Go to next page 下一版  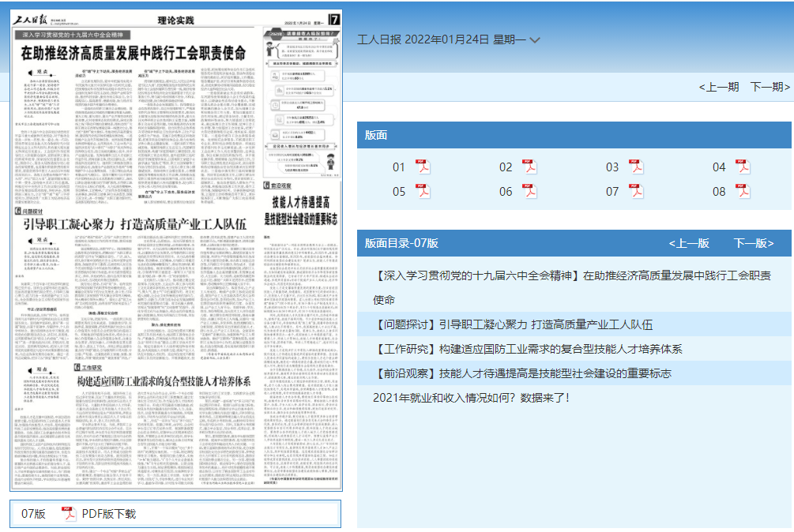point(753,243)
